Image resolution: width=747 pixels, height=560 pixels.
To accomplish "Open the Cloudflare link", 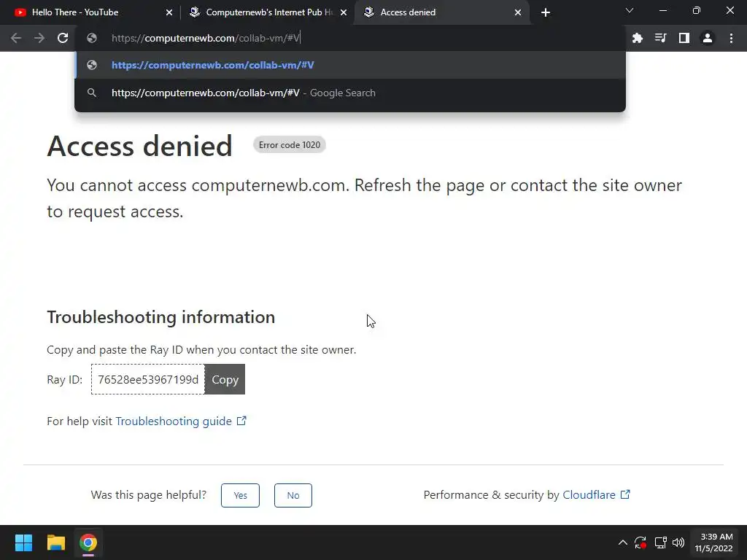I will pos(589,495).
